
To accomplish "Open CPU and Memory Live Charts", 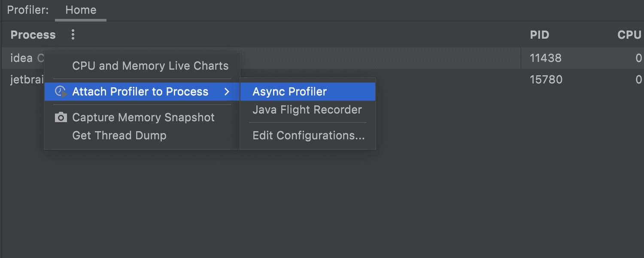I will (150, 66).
